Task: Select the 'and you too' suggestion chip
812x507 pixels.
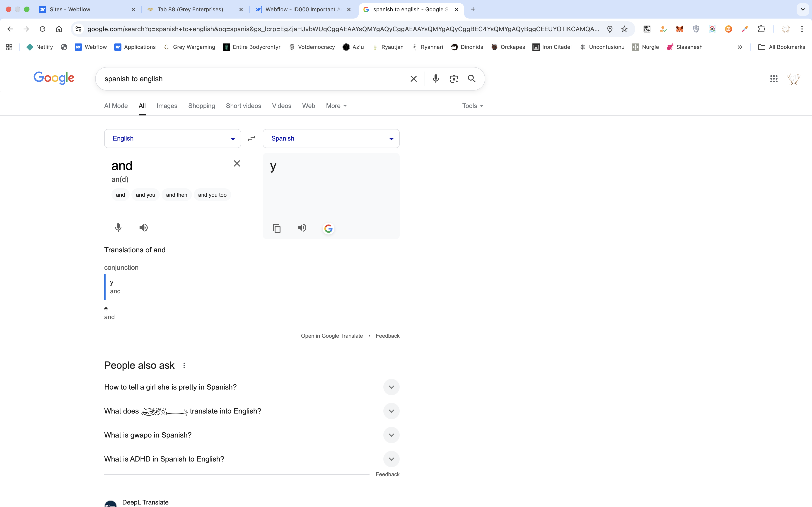Action: point(212,195)
